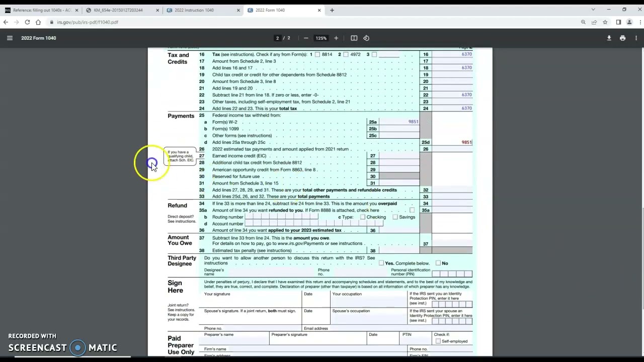644x362 pixels.
Task: Print the 2022 Form 1040
Action: pos(622,38)
